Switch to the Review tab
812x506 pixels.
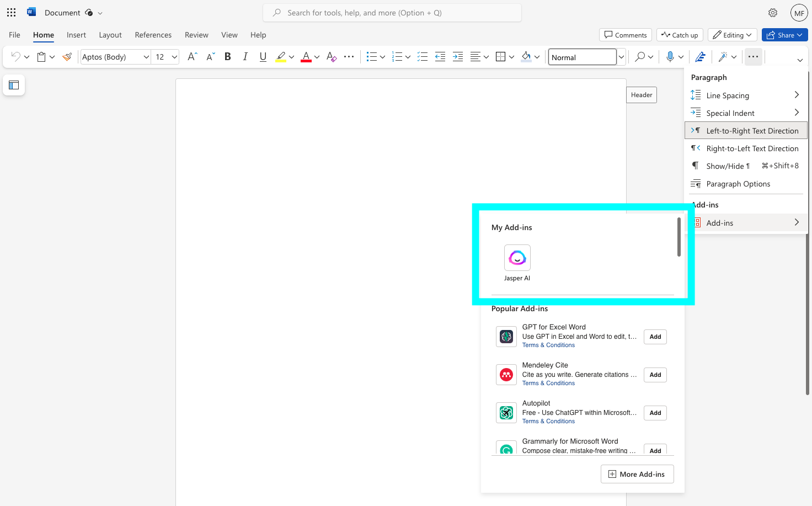coord(196,35)
